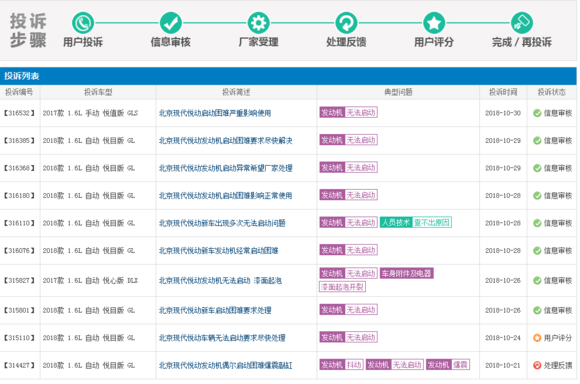This screenshot has height=384, width=580.
Task: Click the 厂家受理 gear step icon
Action: coord(258,23)
